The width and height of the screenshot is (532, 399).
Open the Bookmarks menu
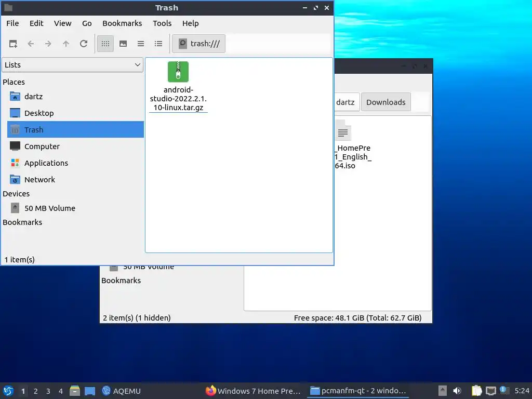[x=122, y=23]
